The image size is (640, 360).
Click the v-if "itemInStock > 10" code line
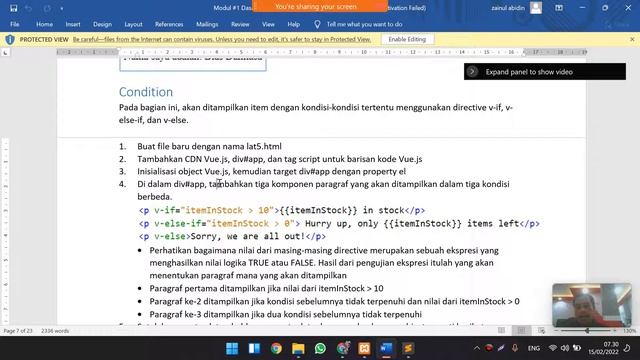282,210
